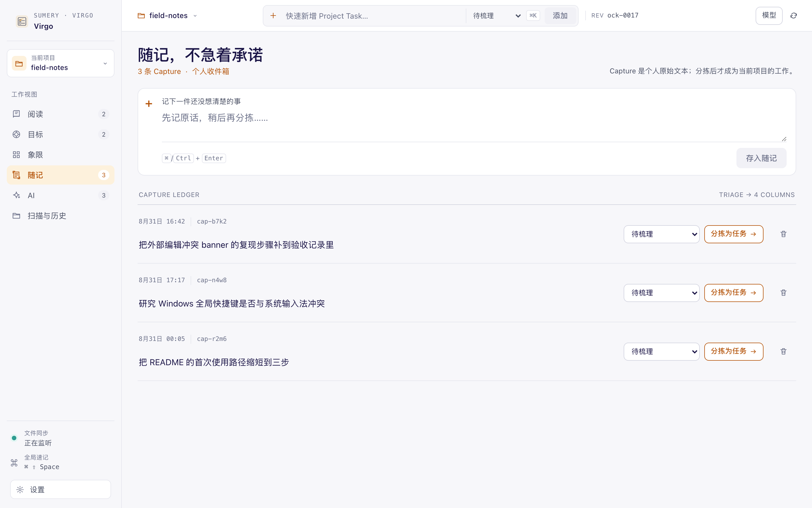Click the Virgo app logo icon
The height and width of the screenshot is (508, 812).
[x=22, y=21]
